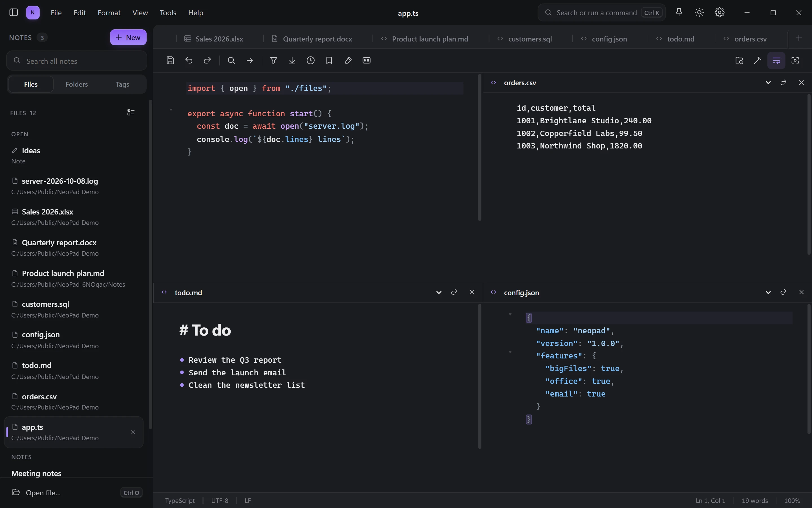812x508 pixels.
Task: Collapse the "features" fold arrow
Action: pyautogui.click(x=510, y=352)
